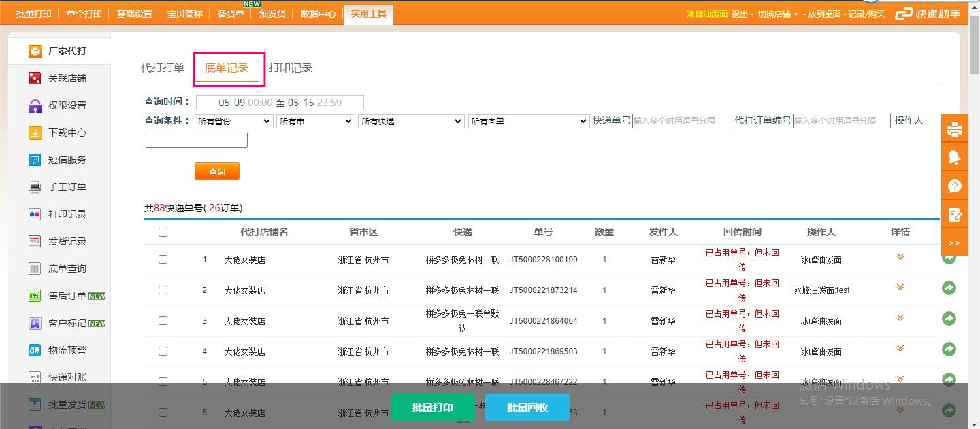Screen dimensions: 980x429
Task: Click the 退出 logout link
Action: [x=739, y=14]
